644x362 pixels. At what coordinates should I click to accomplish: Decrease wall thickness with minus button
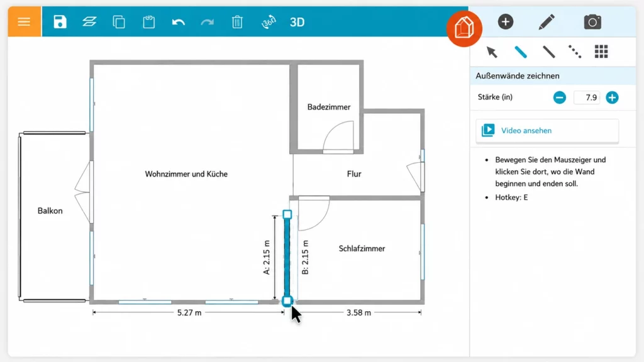click(x=559, y=97)
